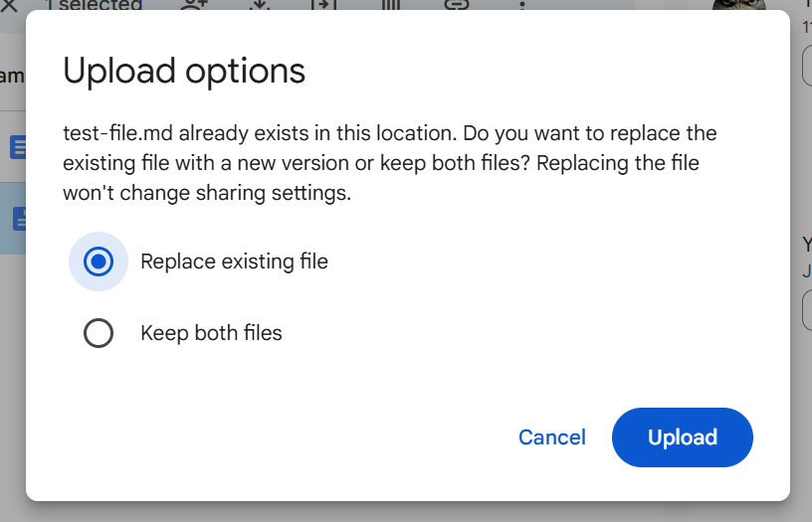Image resolution: width=812 pixels, height=522 pixels.
Task: Click the highlighted selected document file icon
Action: pos(18,219)
